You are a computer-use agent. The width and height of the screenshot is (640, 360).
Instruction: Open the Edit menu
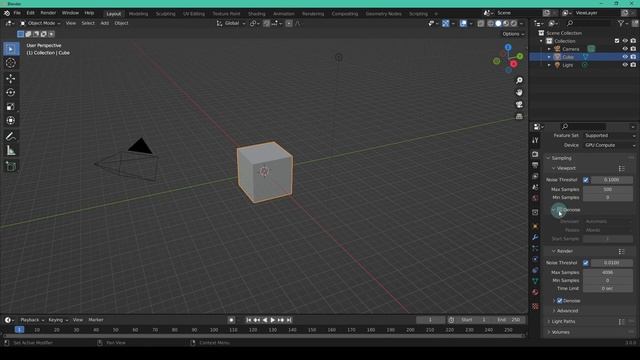click(x=31, y=13)
